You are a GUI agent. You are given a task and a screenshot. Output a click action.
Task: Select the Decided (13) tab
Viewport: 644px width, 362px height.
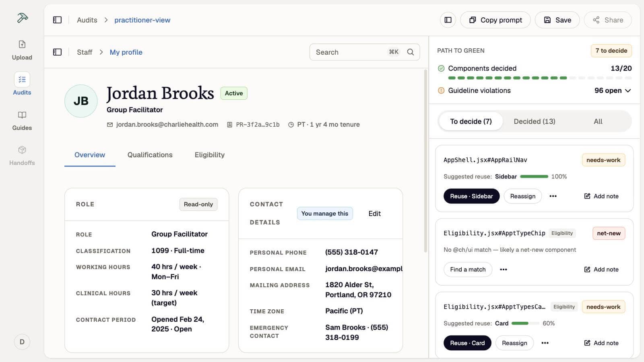pos(535,121)
